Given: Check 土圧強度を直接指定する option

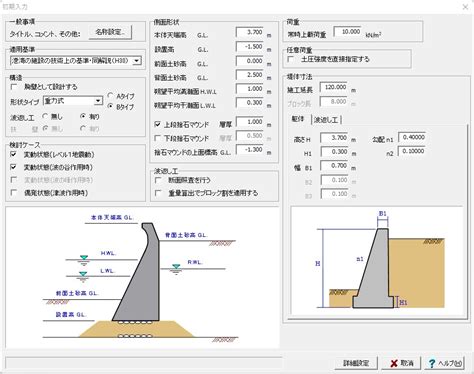Looking at the screenshot, I should 291,59.
